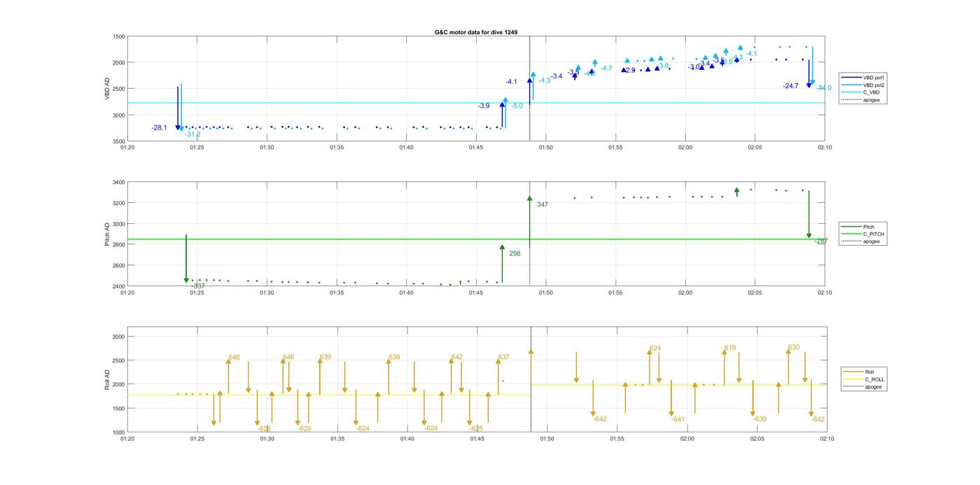Viewport: 980px width, 485px height.
Task: Click the "619" roll data label
Action: pos(730,348)
